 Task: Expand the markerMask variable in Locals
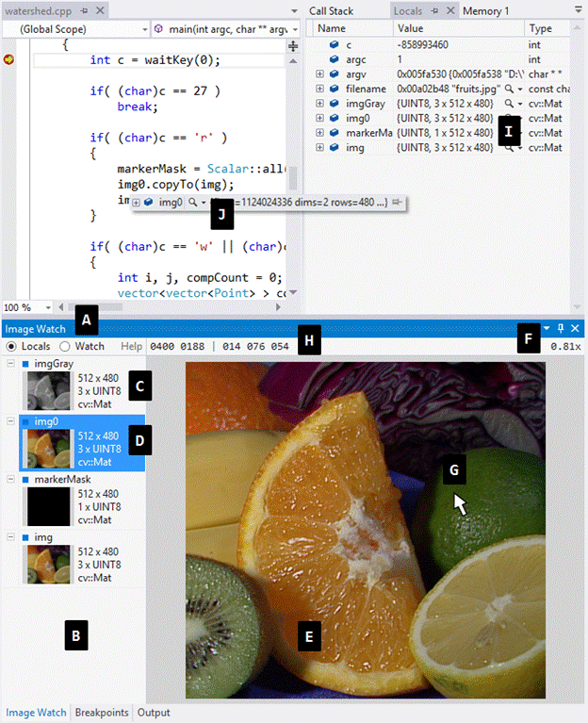click(x=319, y=133)
